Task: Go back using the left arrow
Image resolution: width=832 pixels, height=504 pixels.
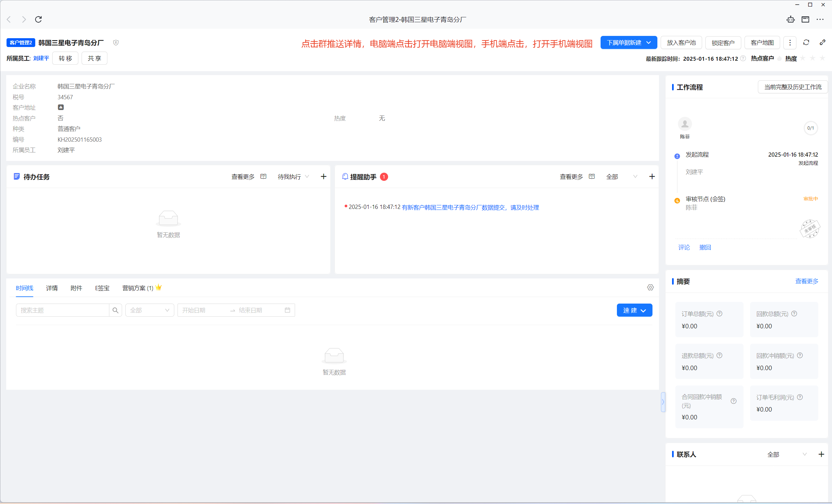Action: (9, 19)
